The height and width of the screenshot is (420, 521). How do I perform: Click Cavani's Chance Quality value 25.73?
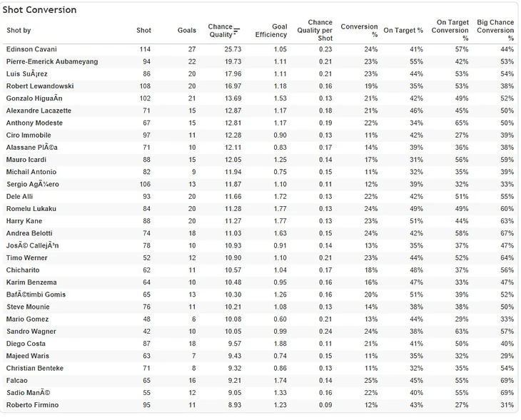[x=233, y=49]
